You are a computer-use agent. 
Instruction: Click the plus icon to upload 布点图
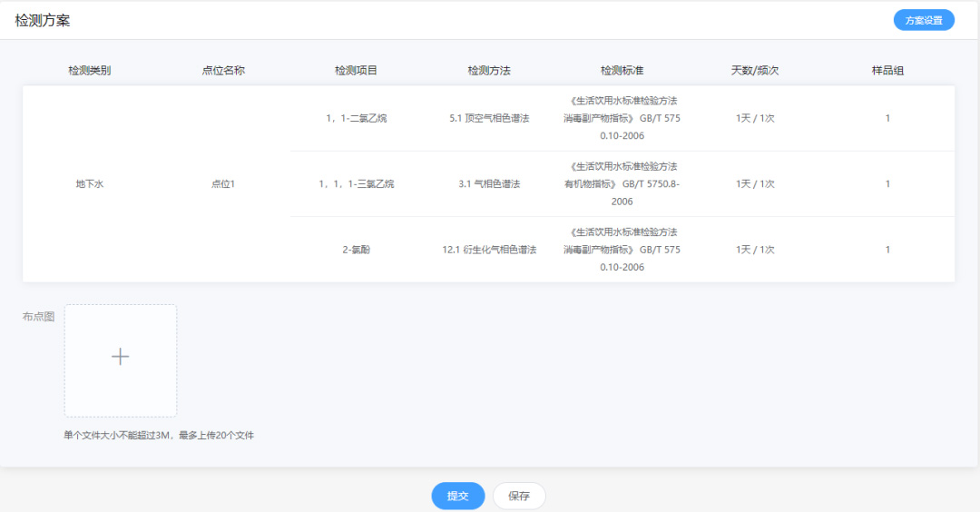click(x=120, y=358)
